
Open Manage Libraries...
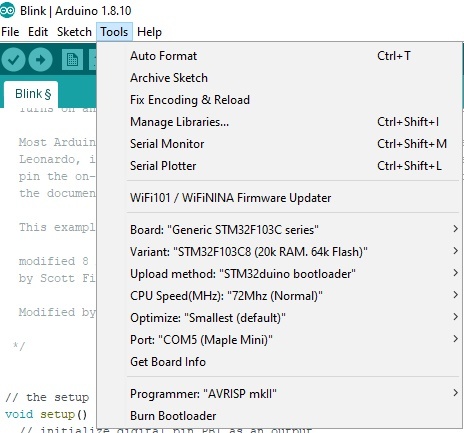click(x=279, y=122)
